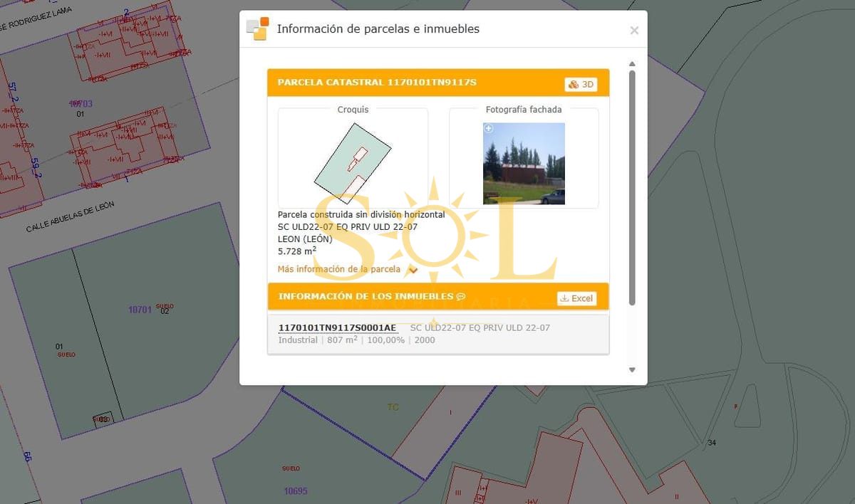The height and width of the screenshot is (504, 855).
Task: Export property data with Excel button
Action: point(576,298)
